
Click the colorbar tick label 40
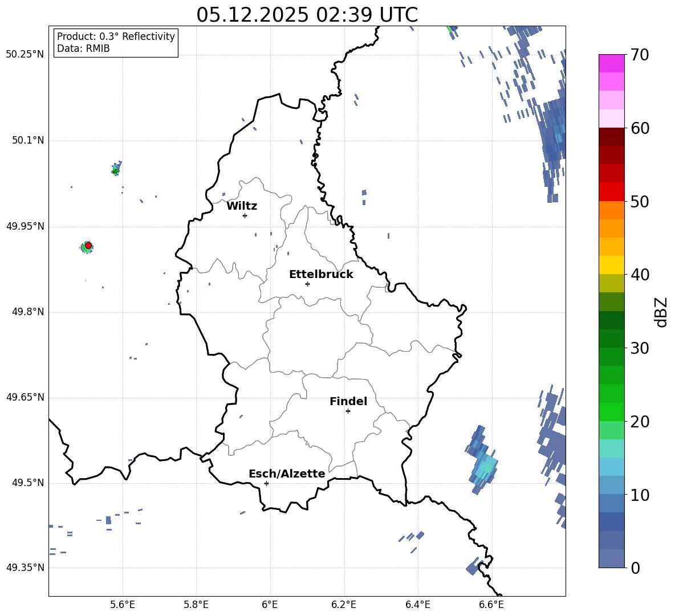(640, 275)
